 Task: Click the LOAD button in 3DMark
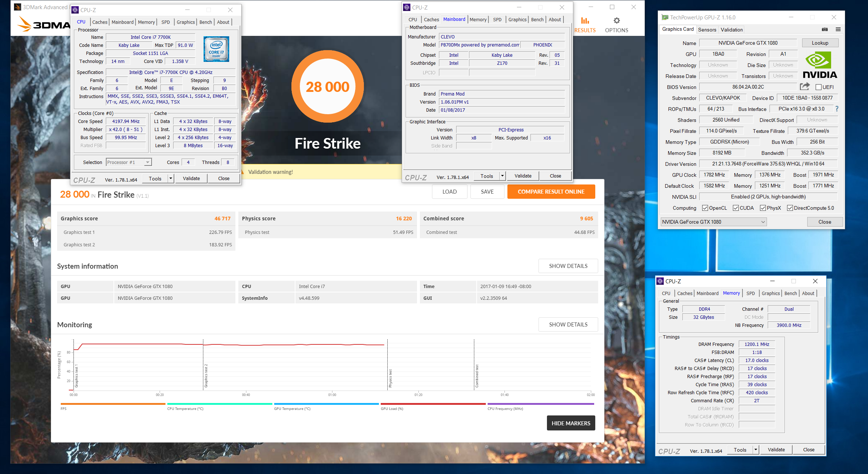click(450, 191)
